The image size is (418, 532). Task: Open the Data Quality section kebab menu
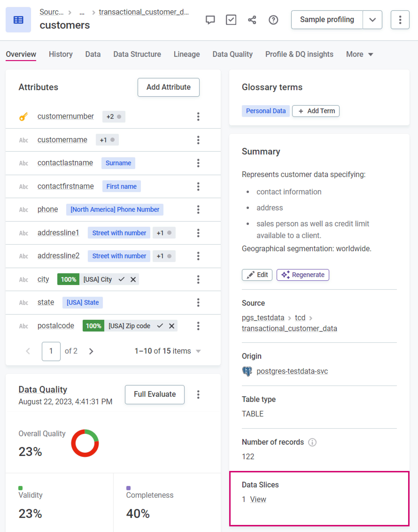tap(198, 394)
